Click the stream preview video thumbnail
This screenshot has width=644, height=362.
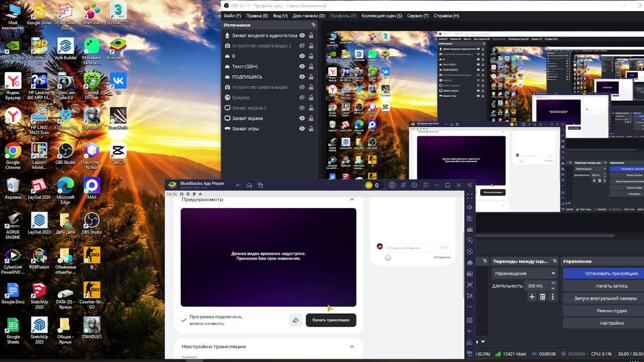268,257
